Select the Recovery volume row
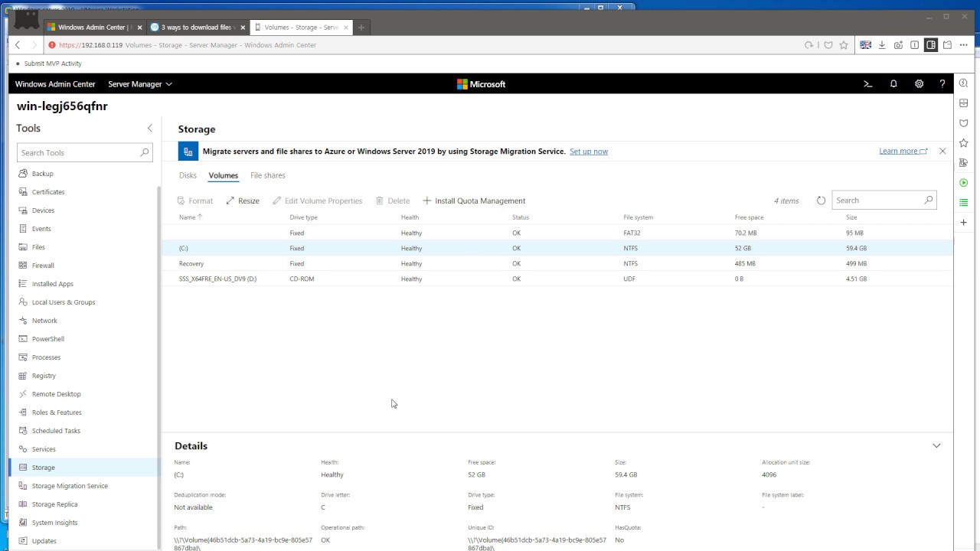The image size is (980, 551). pyautogui.click(x=557, y=263)
